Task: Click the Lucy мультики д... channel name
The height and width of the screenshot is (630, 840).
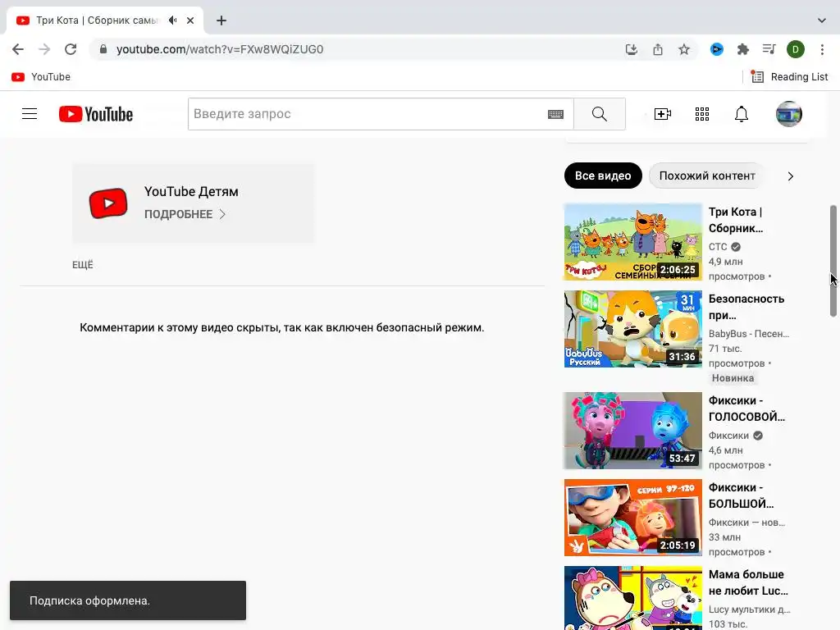Action: pyautogui.click(x=749, y=609)
